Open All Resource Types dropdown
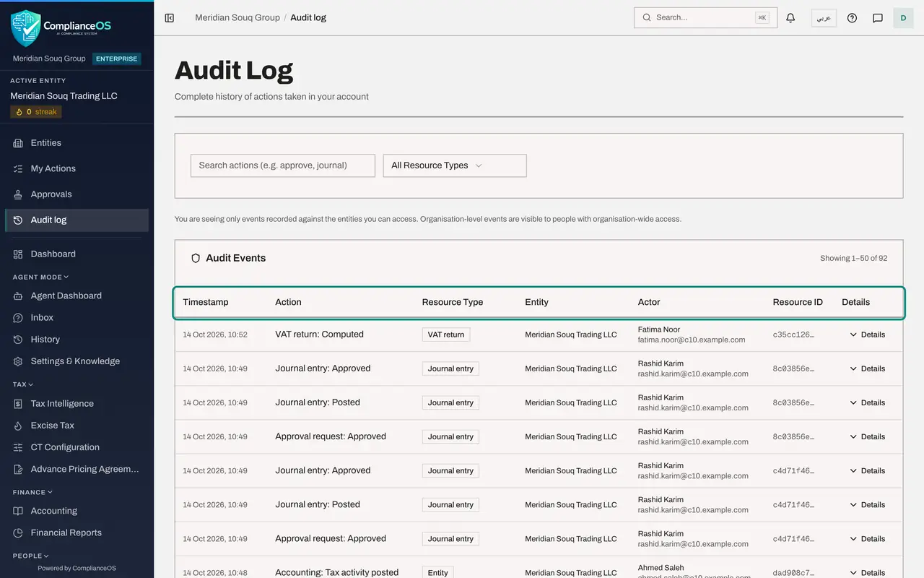The height and width of the screenshot is (578, 924). click(455, 165)
